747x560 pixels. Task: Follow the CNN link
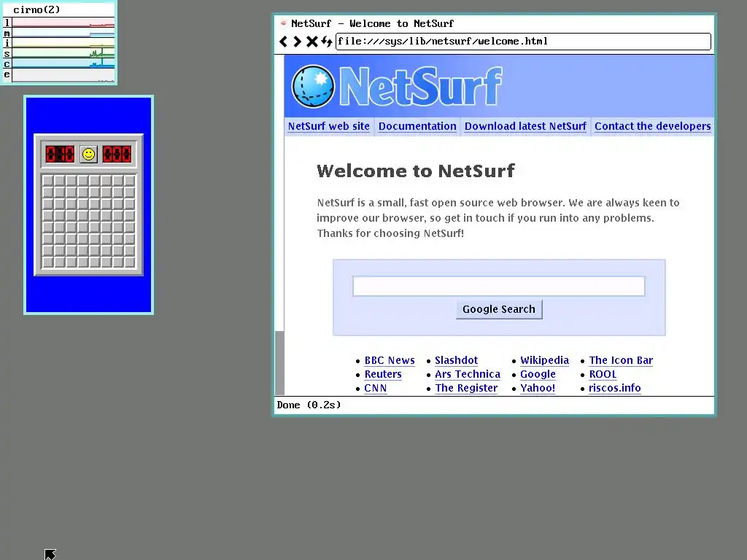[x=376, y=388]
